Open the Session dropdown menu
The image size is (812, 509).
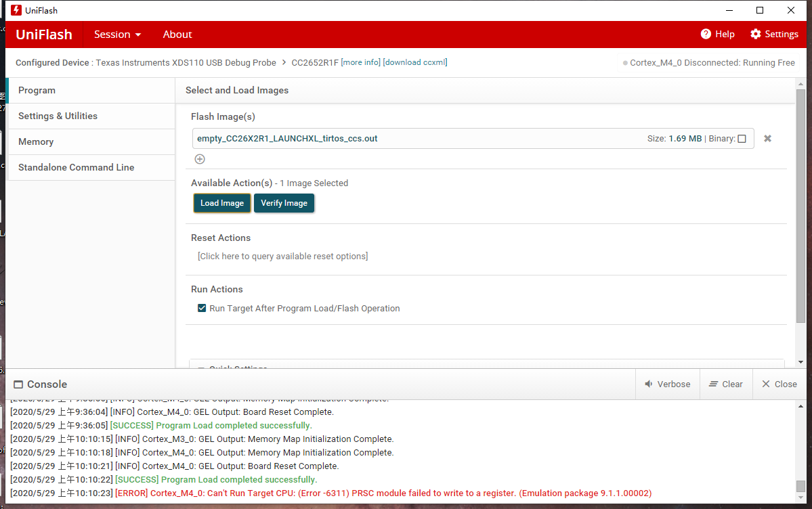118,34
